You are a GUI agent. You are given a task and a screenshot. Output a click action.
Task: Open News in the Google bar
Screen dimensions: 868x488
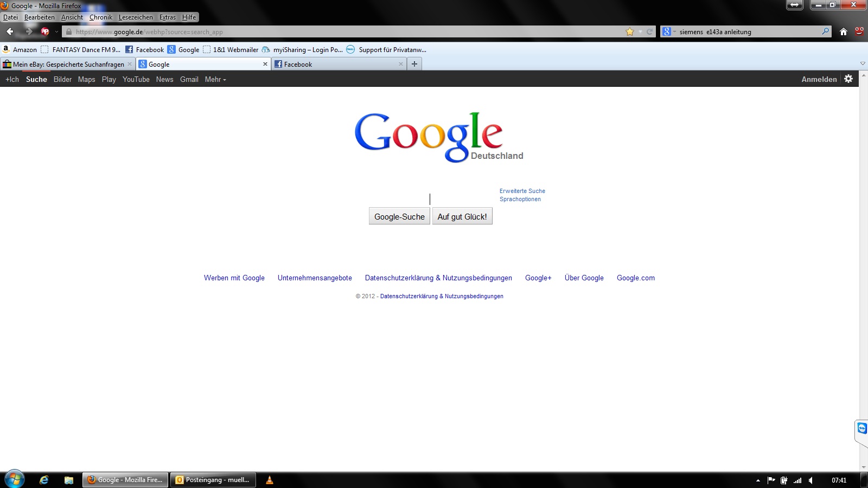tap(165, 79)
